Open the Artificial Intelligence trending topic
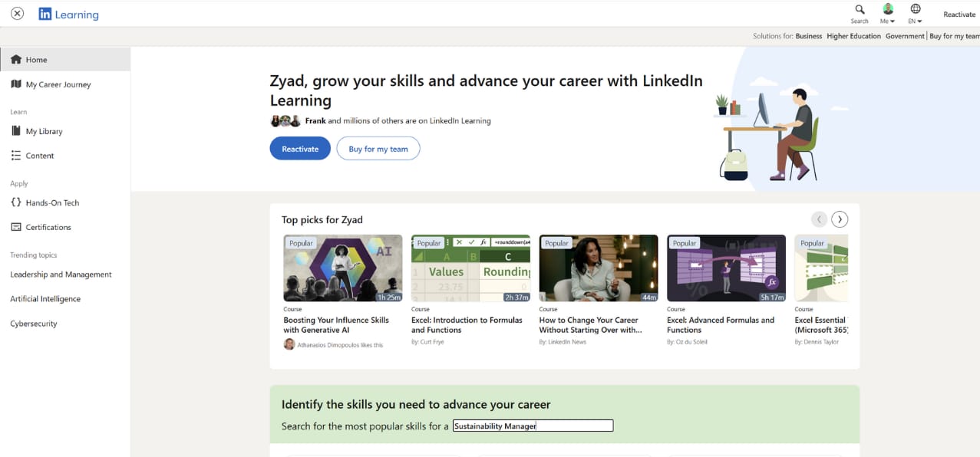Image resolution: width=980 pixels, height=457 pixels. tap(45, 299)
